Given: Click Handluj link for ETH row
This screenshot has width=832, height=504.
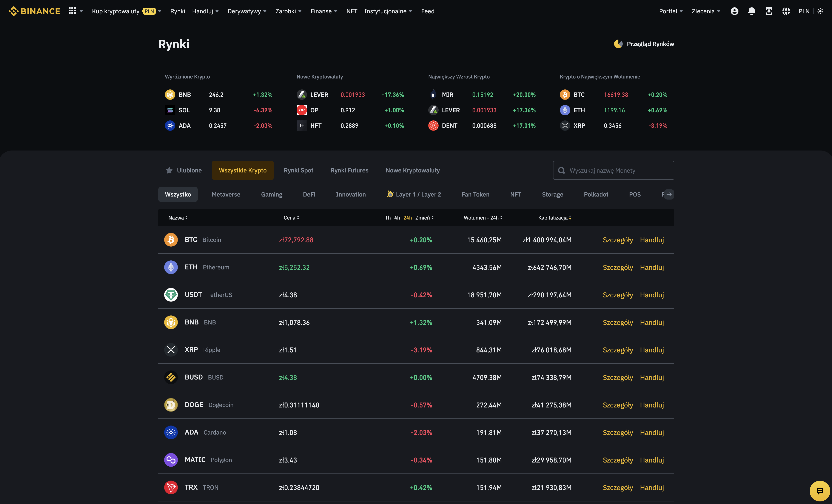Looking at the screenshot, I should [x=652, y=267].
